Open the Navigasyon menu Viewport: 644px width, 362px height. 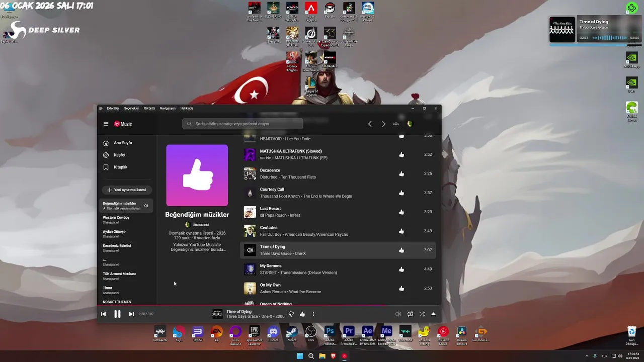[168, 108]
